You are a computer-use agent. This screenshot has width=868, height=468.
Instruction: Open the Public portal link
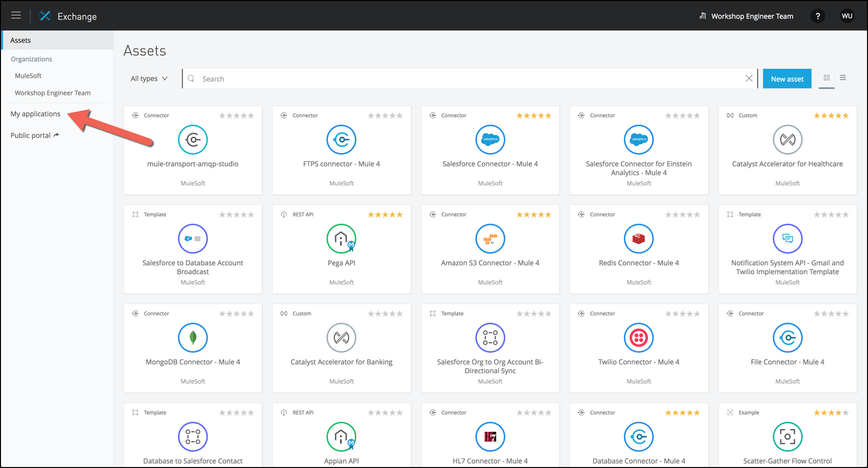tap(34, 135)
